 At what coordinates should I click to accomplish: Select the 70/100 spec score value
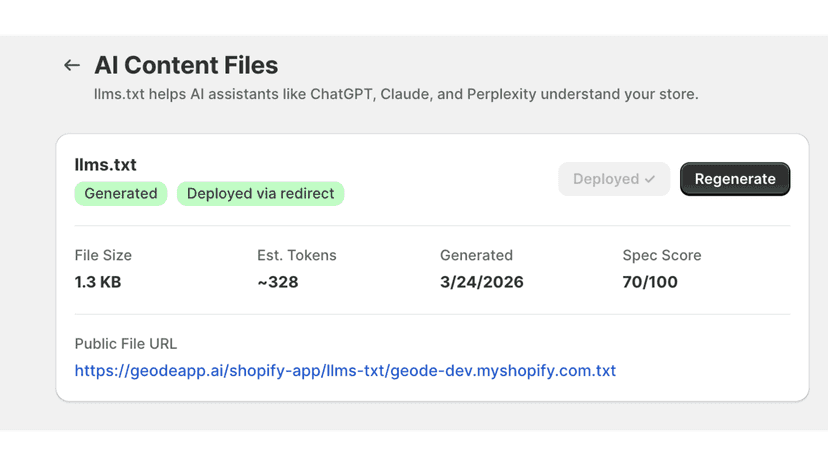tap(650, 282)
